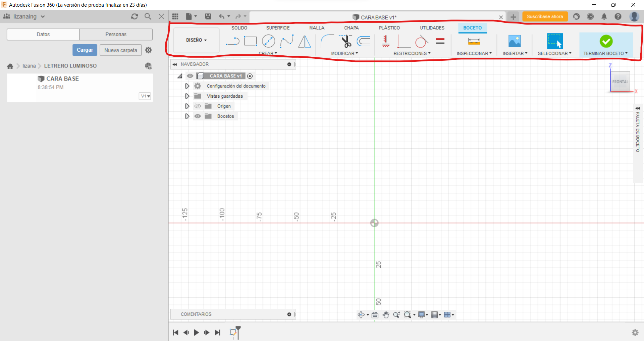
Task: Pick the Trim tool with scissors icon
Action: click(346, 41)
